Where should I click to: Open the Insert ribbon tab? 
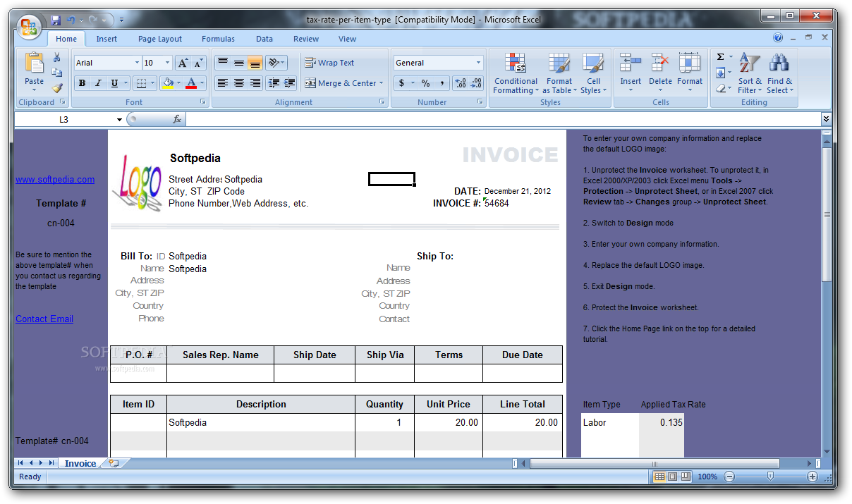click(107, 39)
